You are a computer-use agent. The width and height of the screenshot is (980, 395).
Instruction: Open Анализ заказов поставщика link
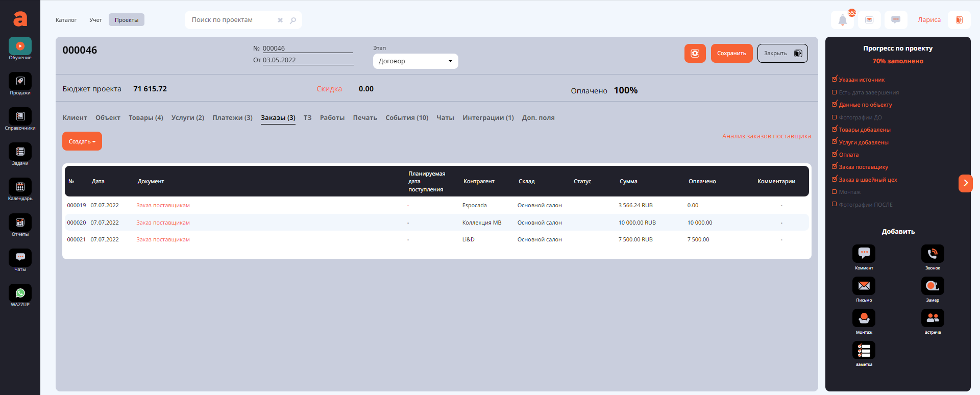click(x=766, y=136)
